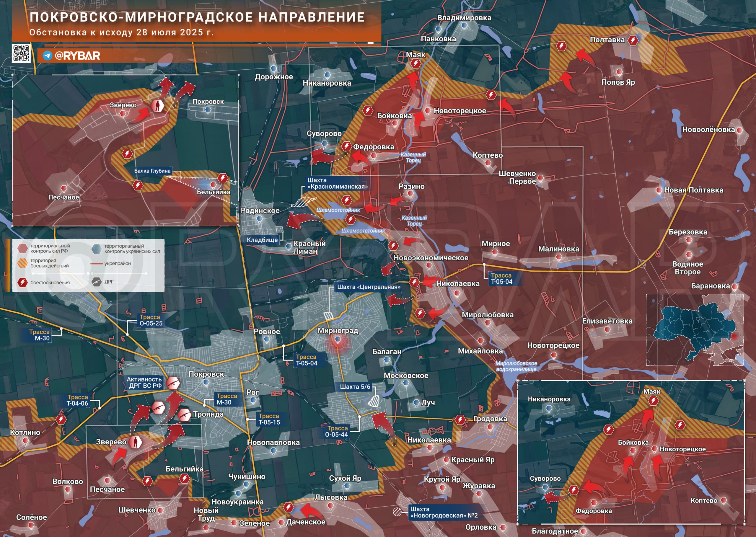
Task: Click the soldier icon near Зверево on the main map
Action: coord(135,442)
